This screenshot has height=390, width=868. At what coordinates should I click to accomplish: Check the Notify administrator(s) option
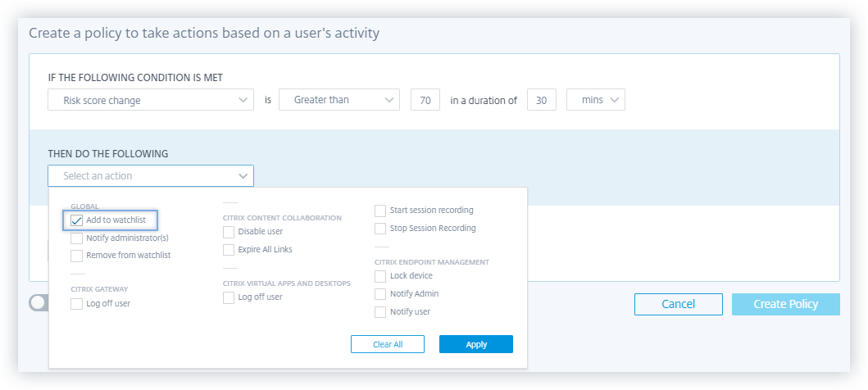tap(77, 238)
